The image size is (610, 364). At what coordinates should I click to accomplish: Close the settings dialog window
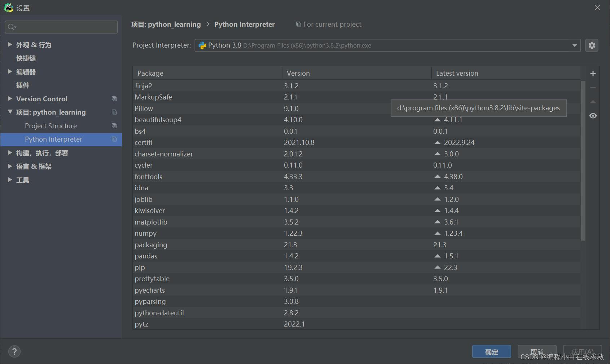(597, 8)
